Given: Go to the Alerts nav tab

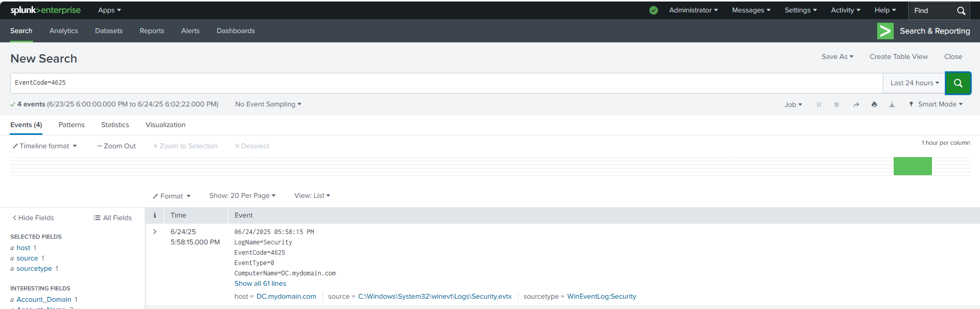Looking at the screenshot, I should [190, 31].
